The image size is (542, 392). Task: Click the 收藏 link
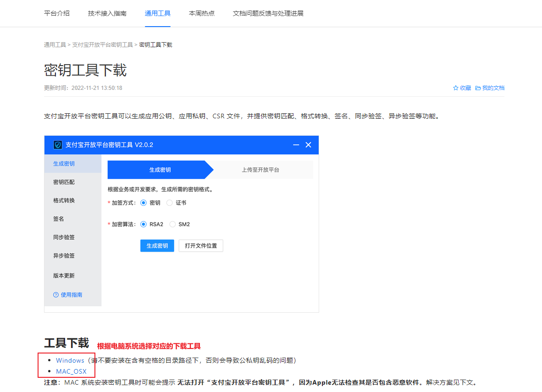point(465,88)
